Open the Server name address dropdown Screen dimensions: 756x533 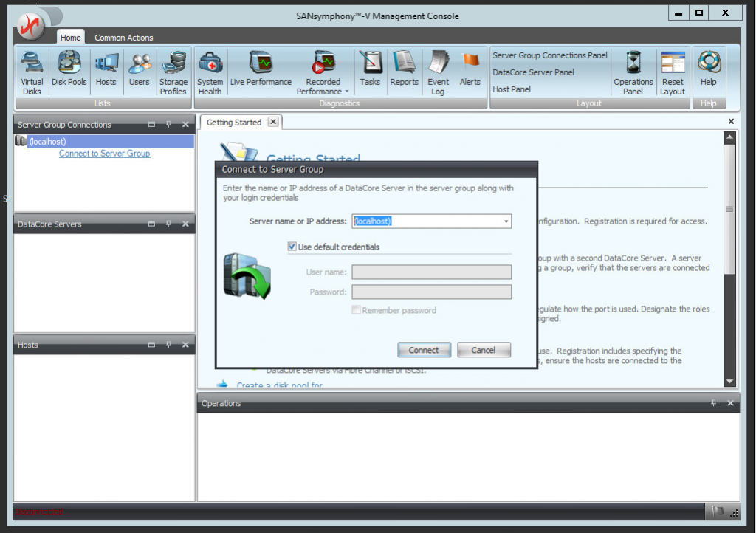coord(506,221)
